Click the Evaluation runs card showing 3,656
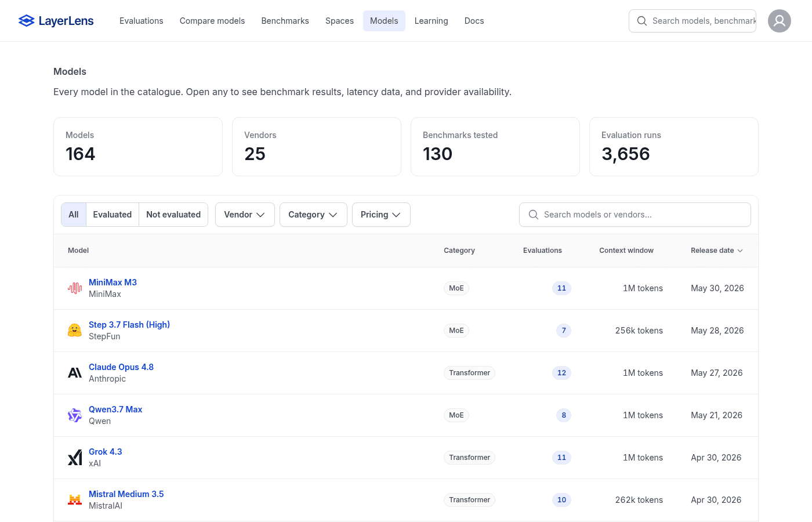This screenshot has width=812, height=522. (674, 147)
